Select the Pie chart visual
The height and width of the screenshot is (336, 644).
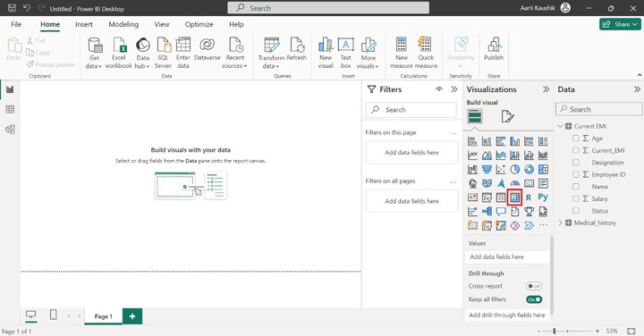click(x=515, y=170)
